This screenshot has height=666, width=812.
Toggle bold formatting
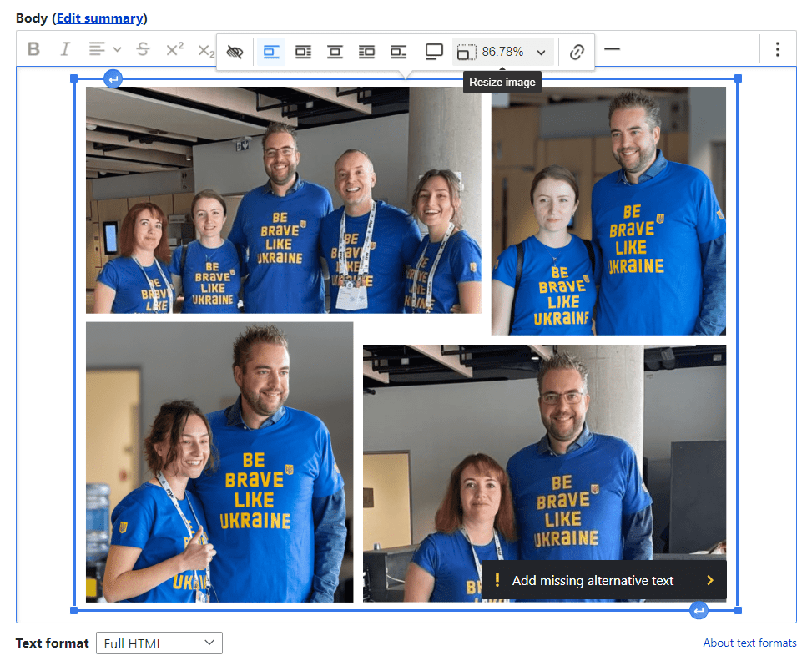tap(33, 49)
